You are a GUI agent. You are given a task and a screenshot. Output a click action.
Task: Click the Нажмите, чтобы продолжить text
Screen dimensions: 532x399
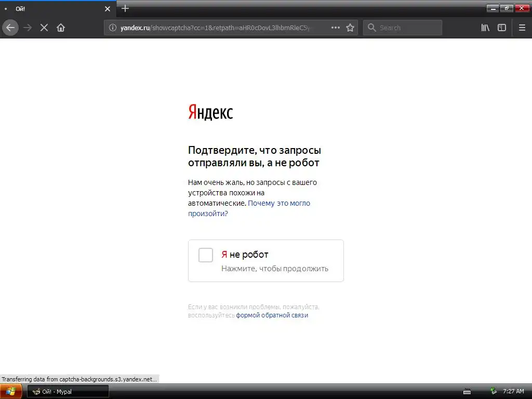[275, 269]
